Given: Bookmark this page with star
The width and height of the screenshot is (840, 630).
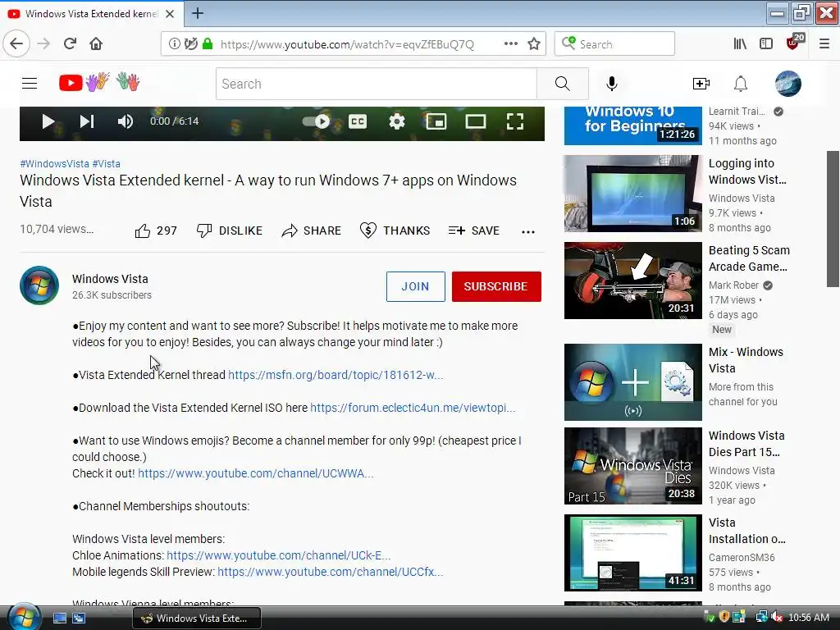Looking at the screenshot, I should coord(534,44).
